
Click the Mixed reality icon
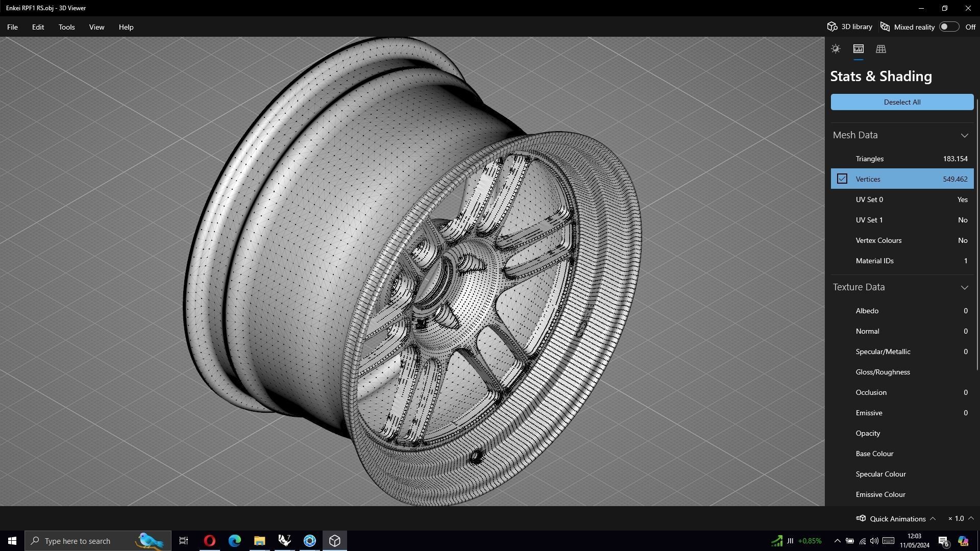[885, 27]
